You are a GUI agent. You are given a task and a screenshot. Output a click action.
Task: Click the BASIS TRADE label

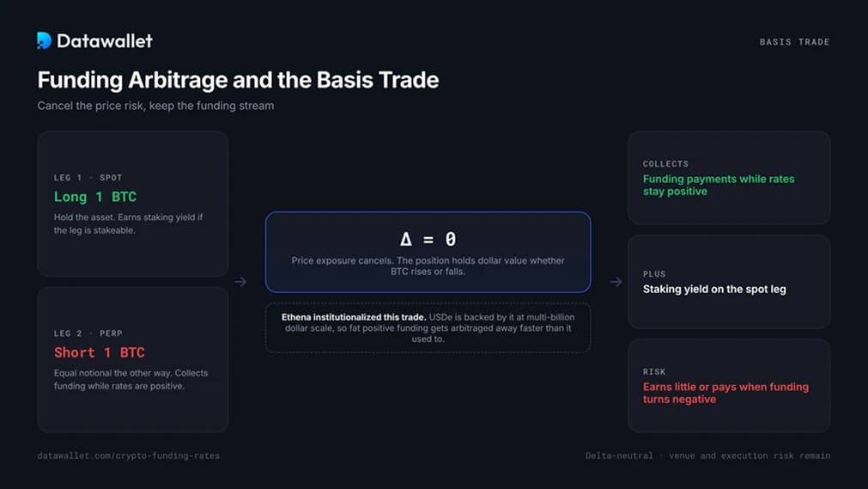click(794, 42)
